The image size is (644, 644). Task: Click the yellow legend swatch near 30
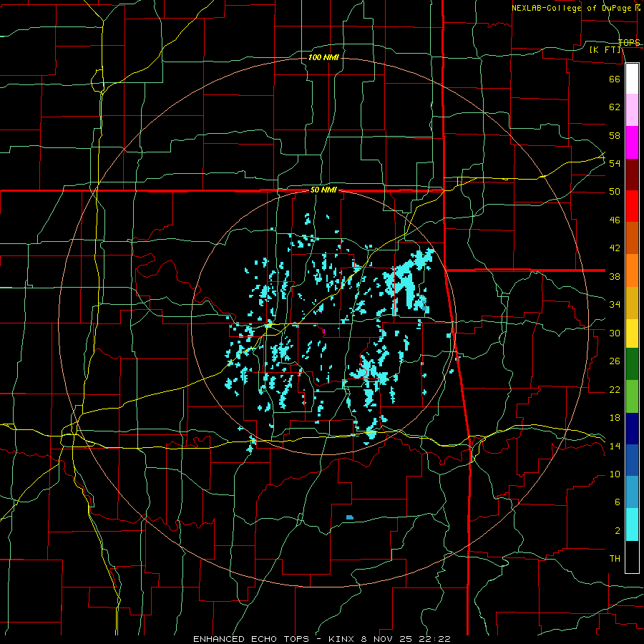point(632,333)
